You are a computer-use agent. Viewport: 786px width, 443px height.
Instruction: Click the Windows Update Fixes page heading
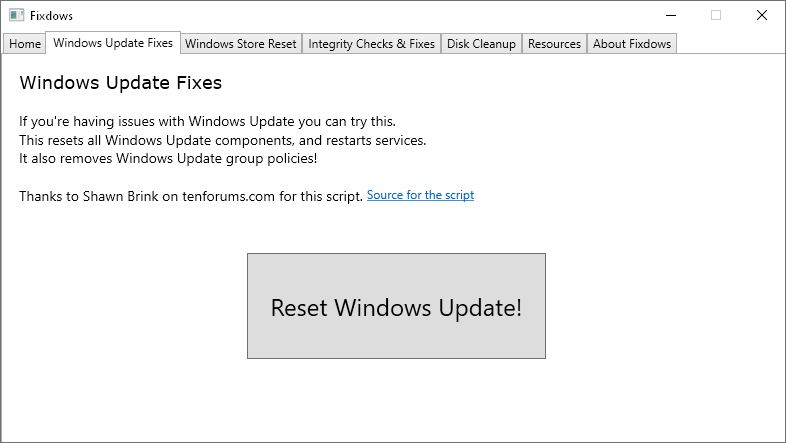click(120, 83)
